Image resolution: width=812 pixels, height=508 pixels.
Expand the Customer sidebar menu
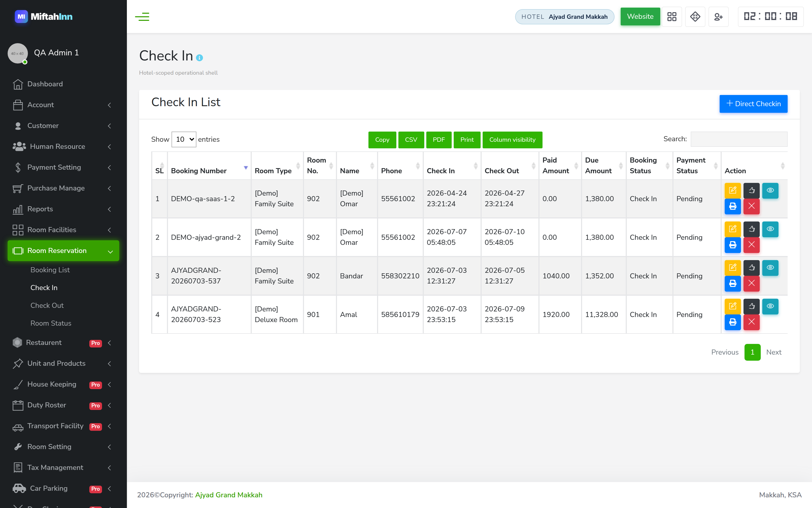(63, 126)
